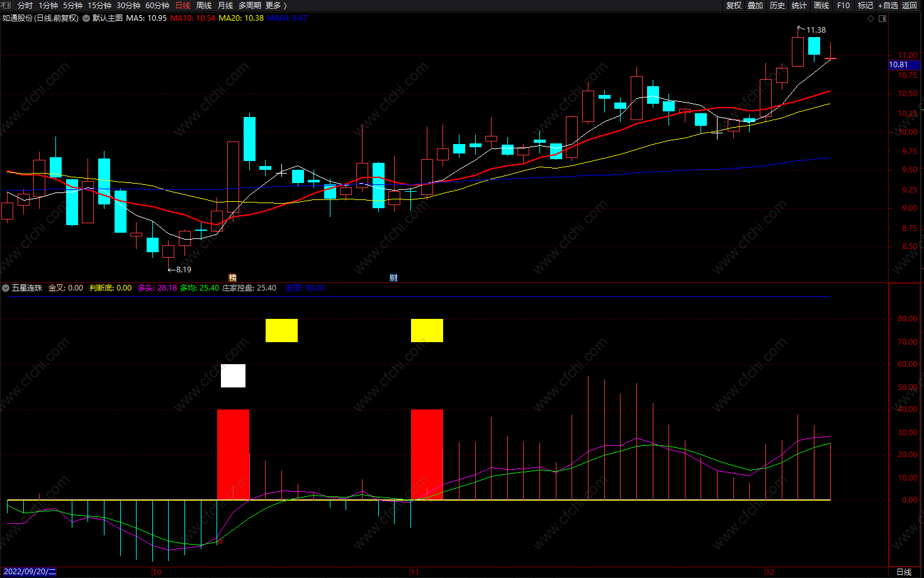
Task: Click the MA10: 10.54 label
Action: point(193,18)
